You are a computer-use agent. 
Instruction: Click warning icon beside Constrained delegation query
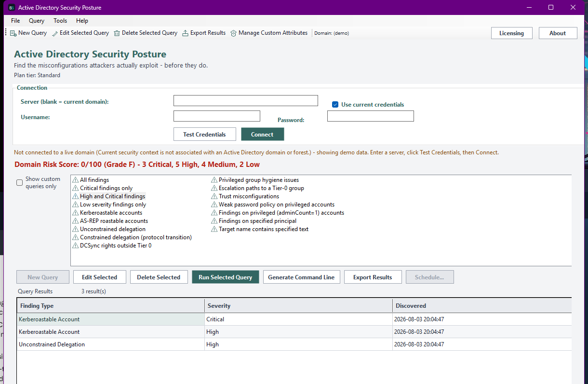76,237
